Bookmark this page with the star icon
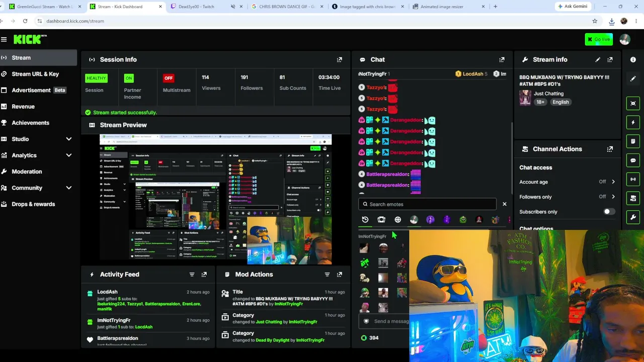Viewport: 644px width, 362px height. point(595,21)
